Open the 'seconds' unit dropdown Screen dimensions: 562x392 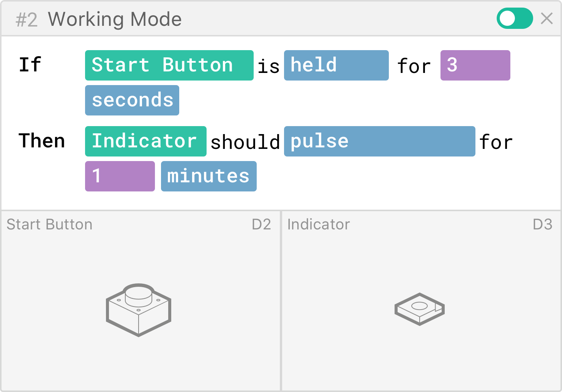click(x=132, y=100)
